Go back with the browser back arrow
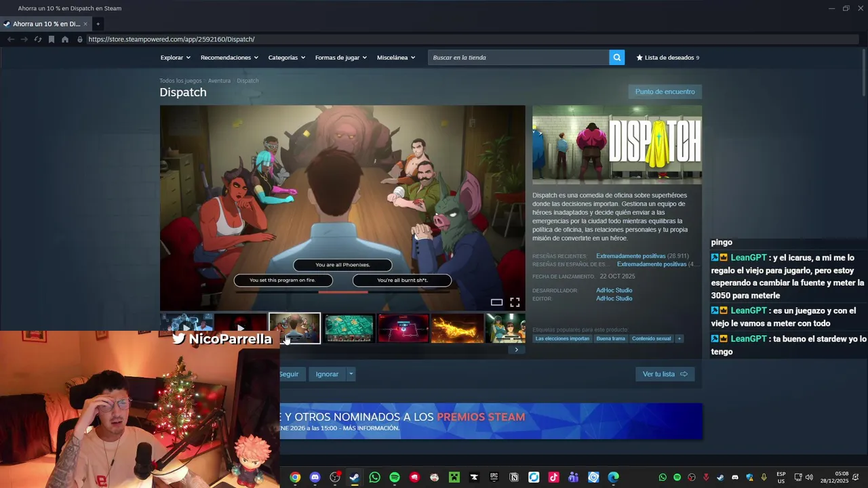 (11, 39)
